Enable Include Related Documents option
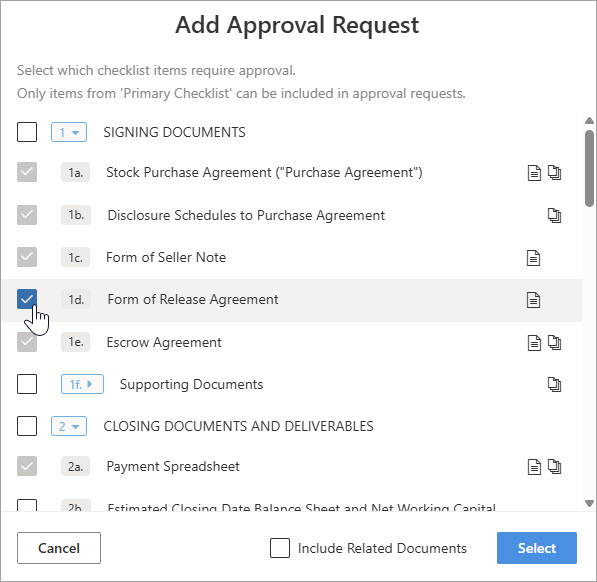Image resolution: width=597 pixels, height=582 pixels. click(x=280, y=548)
